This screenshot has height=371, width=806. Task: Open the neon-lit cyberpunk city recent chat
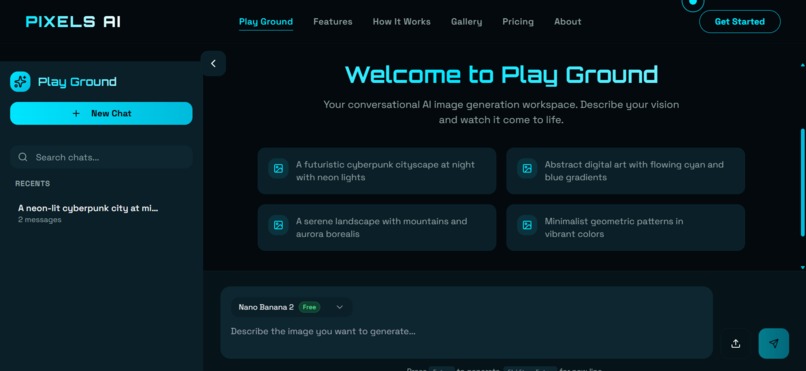pyautogui.click(x=101, y=213)
